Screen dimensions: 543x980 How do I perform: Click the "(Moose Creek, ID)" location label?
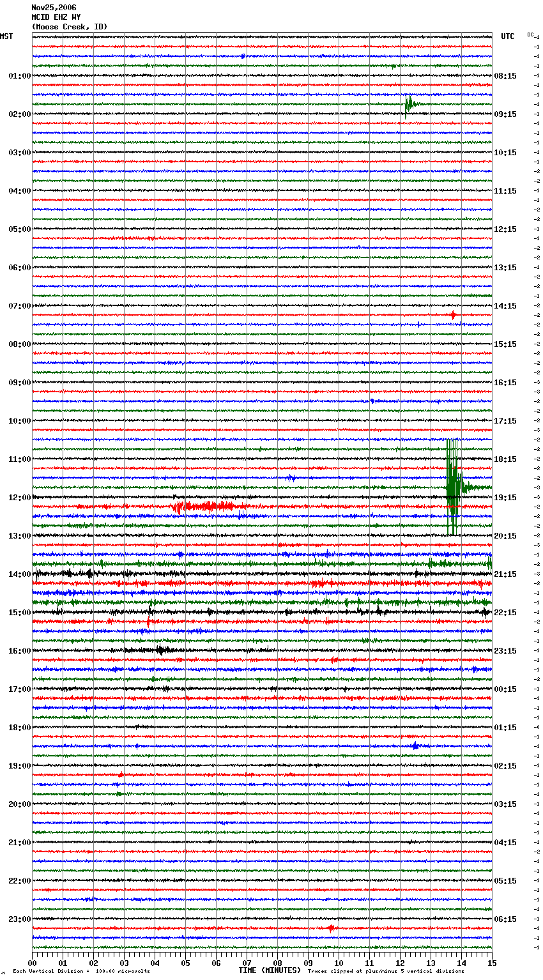coord(70,27)
